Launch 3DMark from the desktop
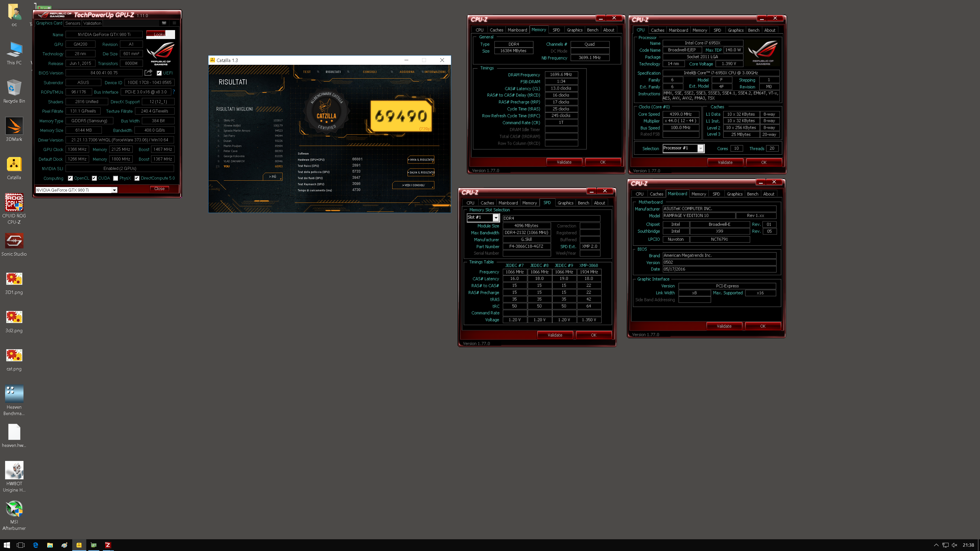Screen dimensions: 980x551 (14, 130)
